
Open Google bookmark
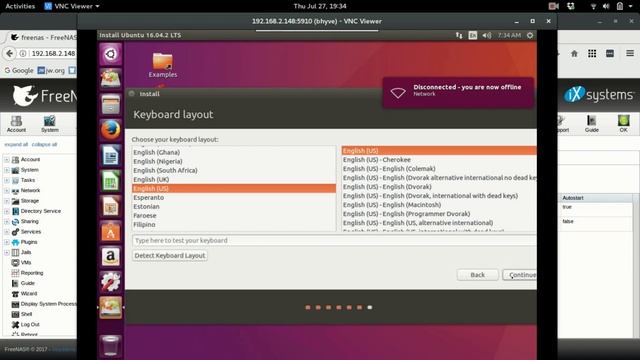click(19, 71)
